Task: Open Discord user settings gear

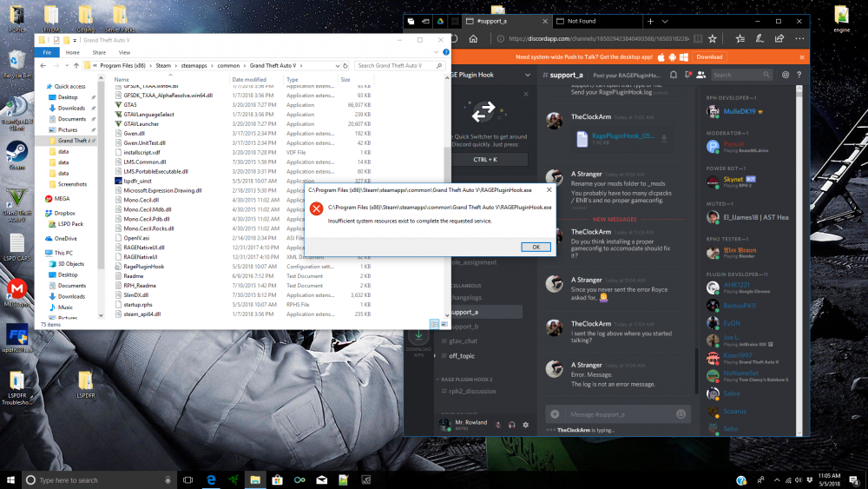Action: coord(525,425)
